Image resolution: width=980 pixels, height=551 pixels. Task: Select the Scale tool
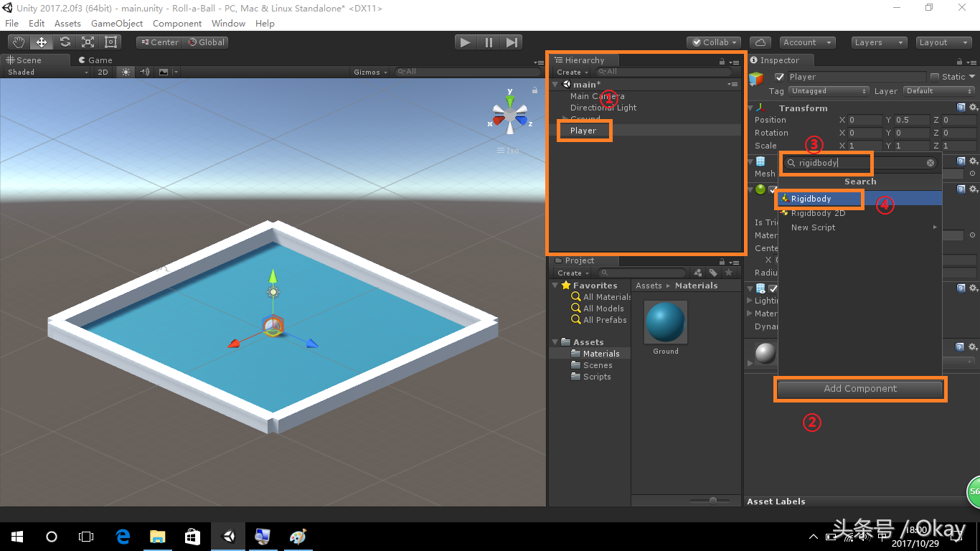(88, 42)
